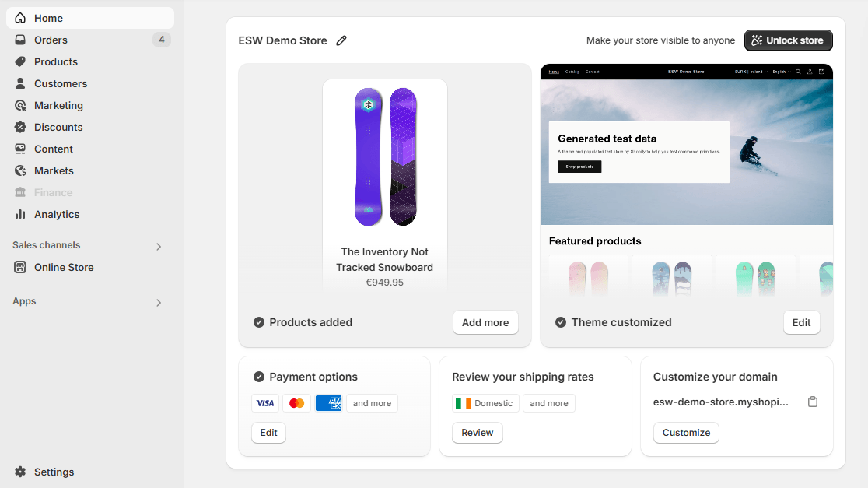Expand the Sales channels section

pos(159,247)
